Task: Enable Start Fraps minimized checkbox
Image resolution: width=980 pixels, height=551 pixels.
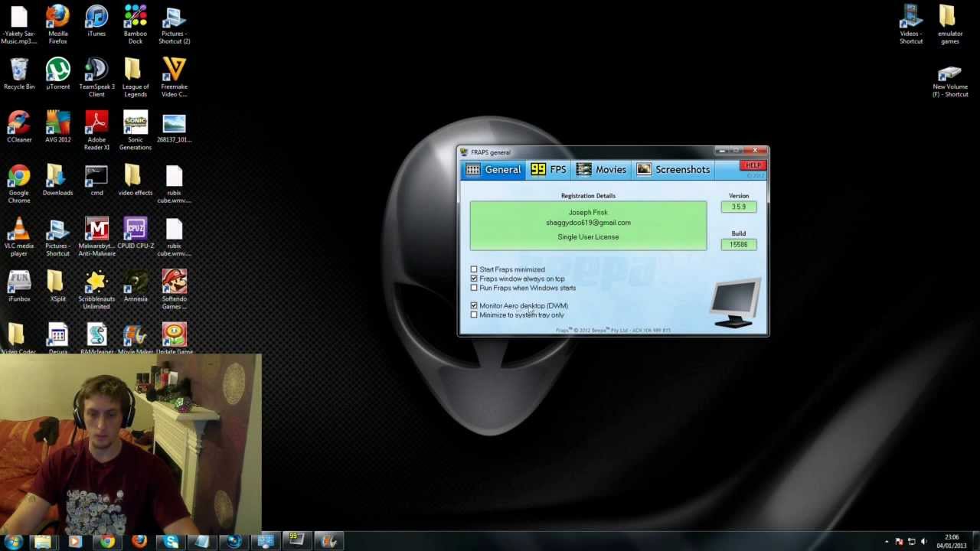Action: (x=474, y=269)
